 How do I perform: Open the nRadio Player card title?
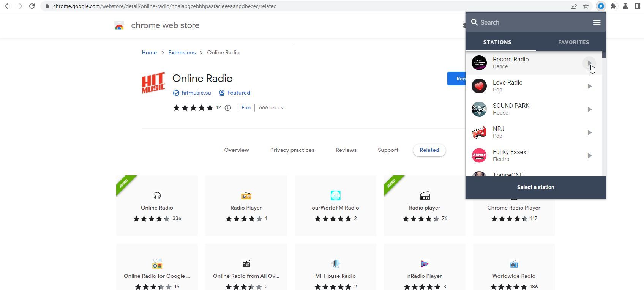pyautogui.click(x=425, y=276)
